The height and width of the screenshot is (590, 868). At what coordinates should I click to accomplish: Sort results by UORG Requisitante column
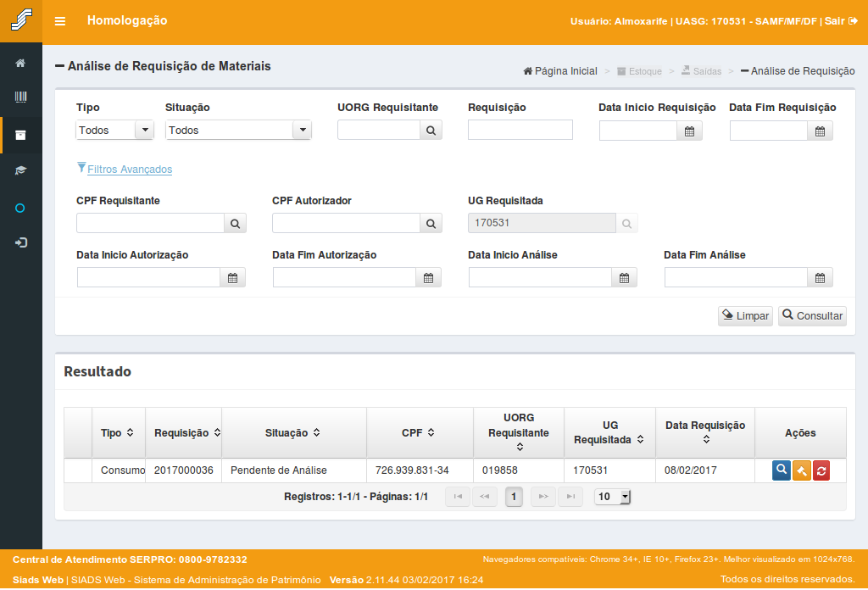[x=520, y=447]
